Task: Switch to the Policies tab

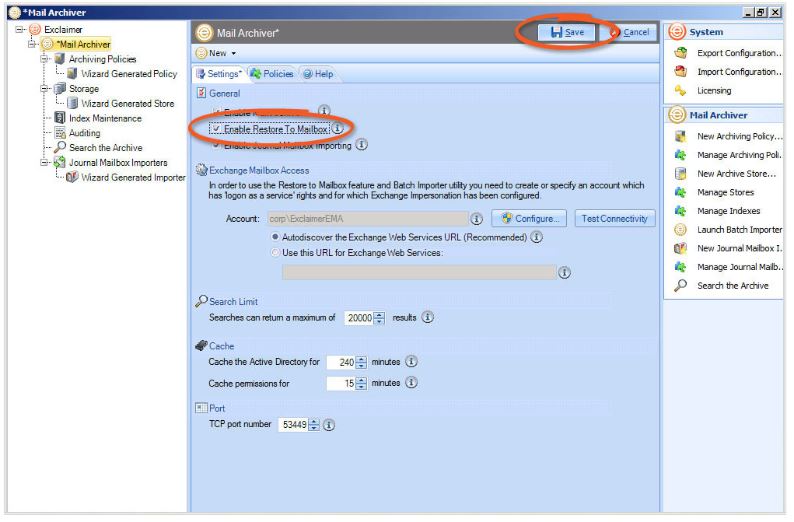Action: 272,74
